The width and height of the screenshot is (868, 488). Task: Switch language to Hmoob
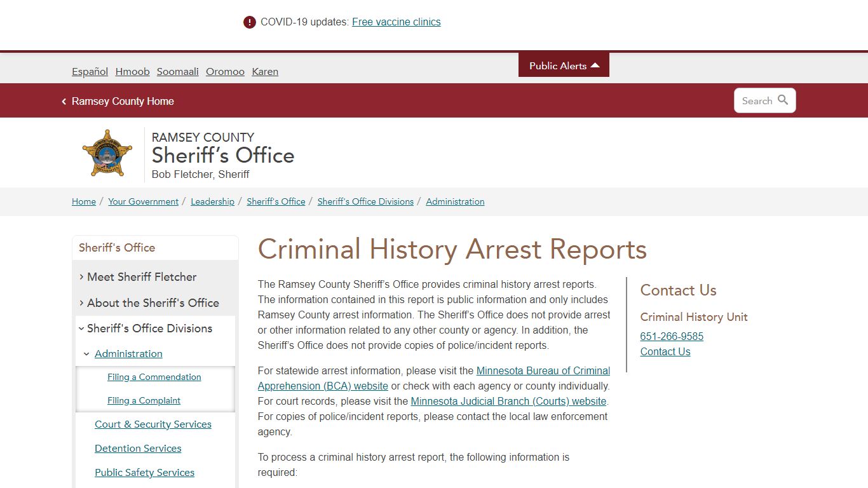tap(133, 71)
